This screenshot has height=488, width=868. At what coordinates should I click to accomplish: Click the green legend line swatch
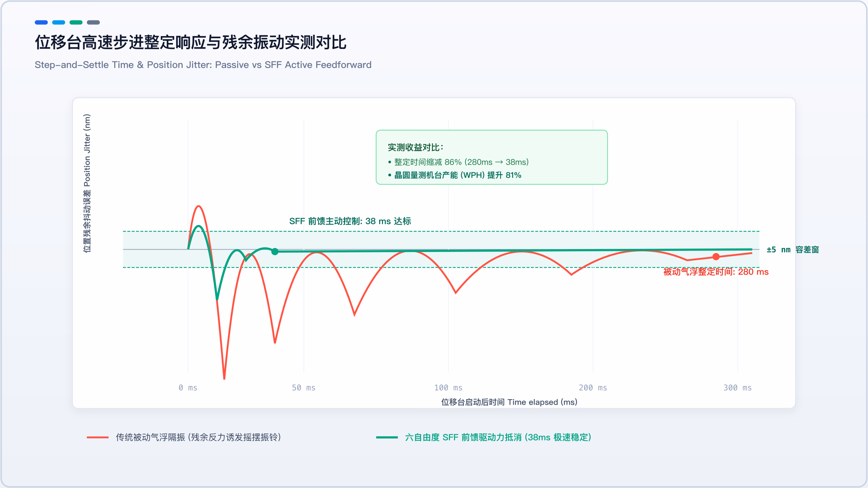pos(387,437)
